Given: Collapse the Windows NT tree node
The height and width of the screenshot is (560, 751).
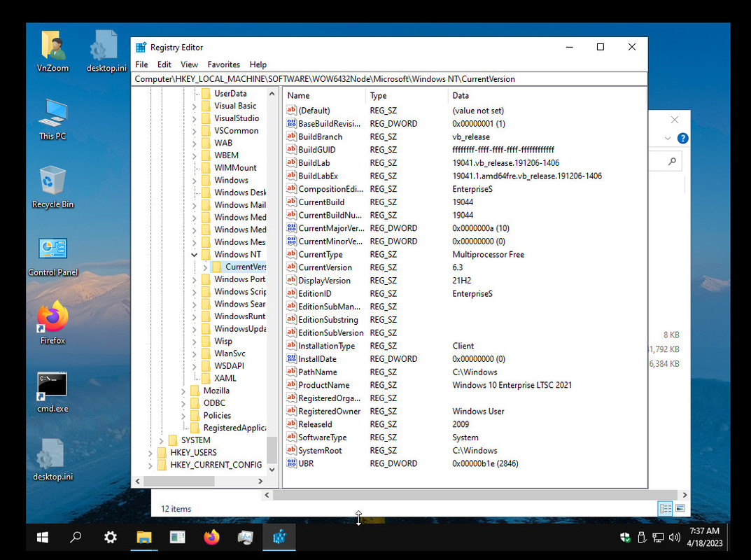Looking at the screenshot, I should click(194, 254).
